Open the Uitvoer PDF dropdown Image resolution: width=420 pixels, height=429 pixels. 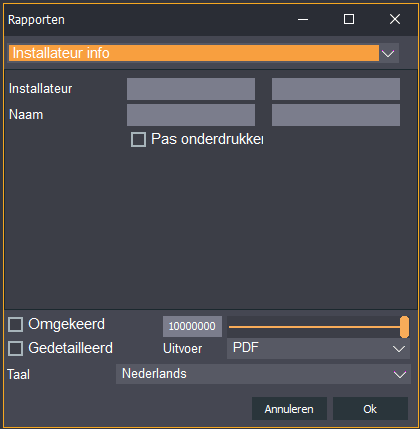tap(318, 348)
